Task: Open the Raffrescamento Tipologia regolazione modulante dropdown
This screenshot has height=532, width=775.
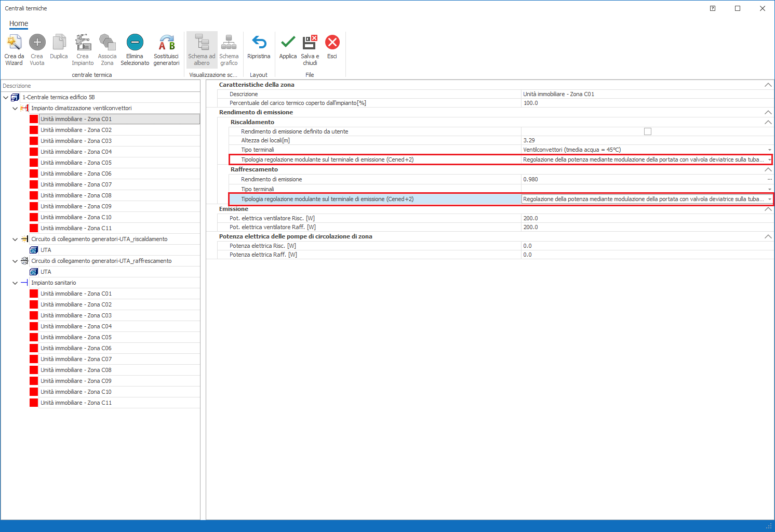Action: (x=769, y=199)
